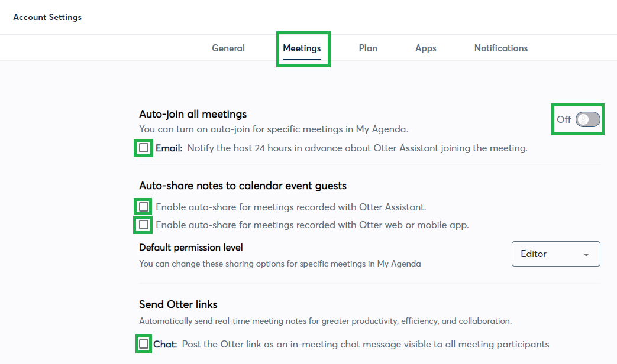This screenshot has width=617, height=364.
Task: Open the Apps settings tab
Action: pyautogui.click(x=425, y=48)
